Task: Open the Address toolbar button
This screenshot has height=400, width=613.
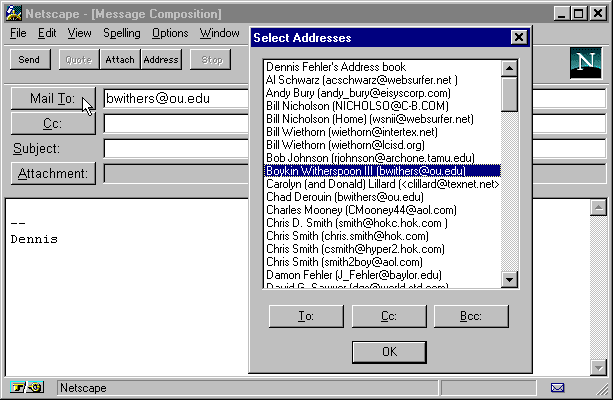Action: point(160,60)
